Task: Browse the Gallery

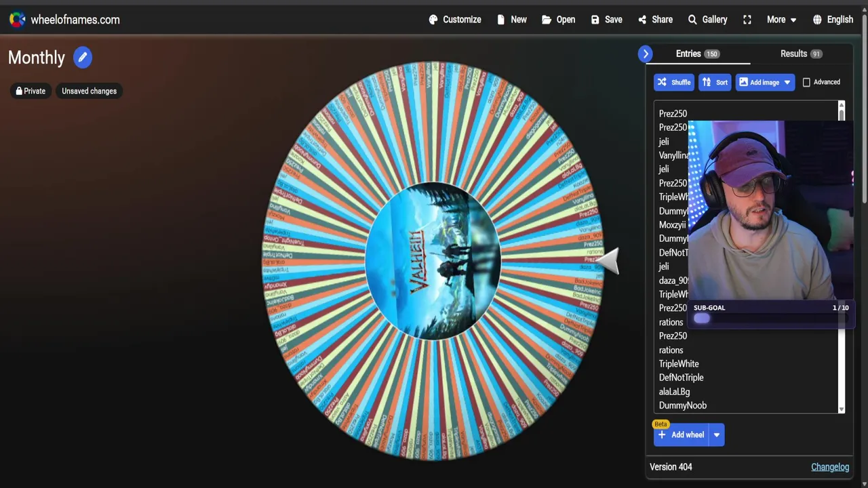Action: pos(707,20)
